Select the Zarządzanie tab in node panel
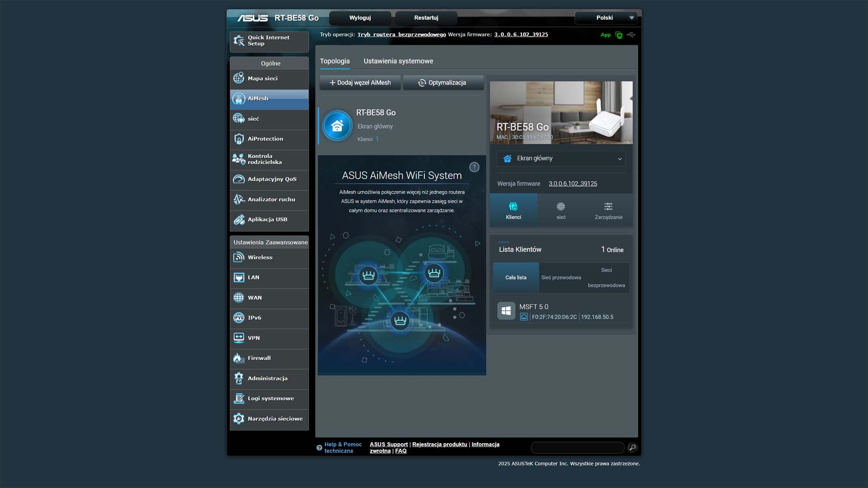Viewport: 868px width, 488px height. pyautogui.click(x=608, y=211)
